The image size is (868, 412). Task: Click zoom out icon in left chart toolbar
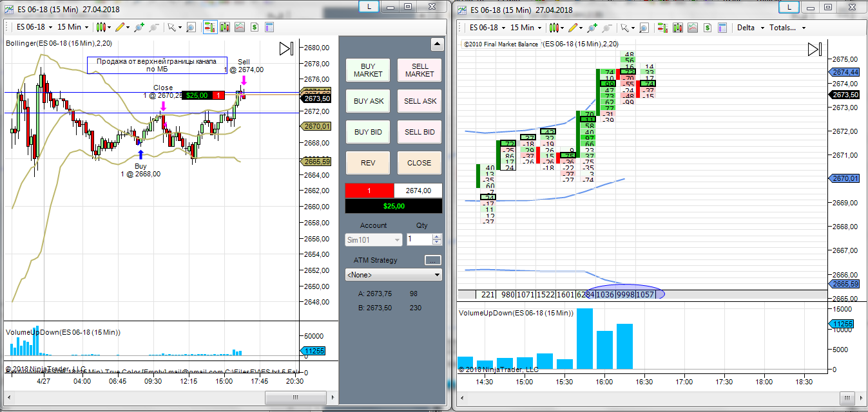[x=153, y=27]
